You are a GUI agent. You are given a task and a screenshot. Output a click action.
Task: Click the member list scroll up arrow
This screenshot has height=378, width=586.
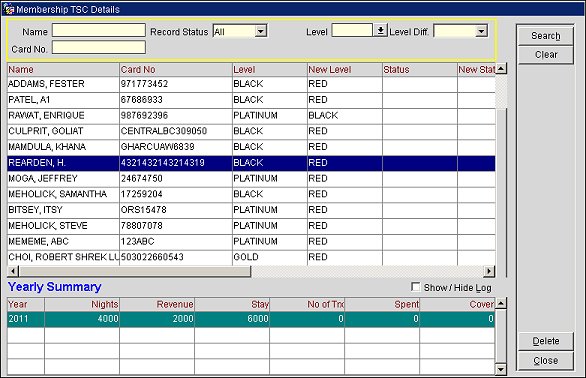(501, 68)
